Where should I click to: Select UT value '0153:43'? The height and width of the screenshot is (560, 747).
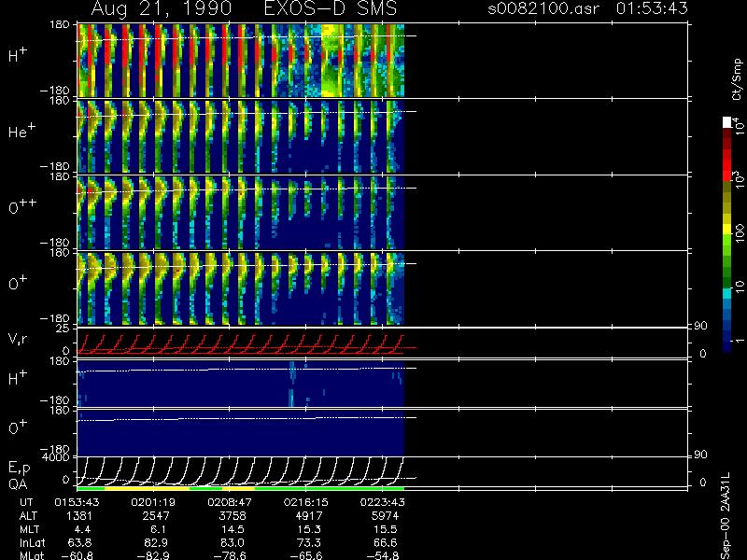[77, 502]
